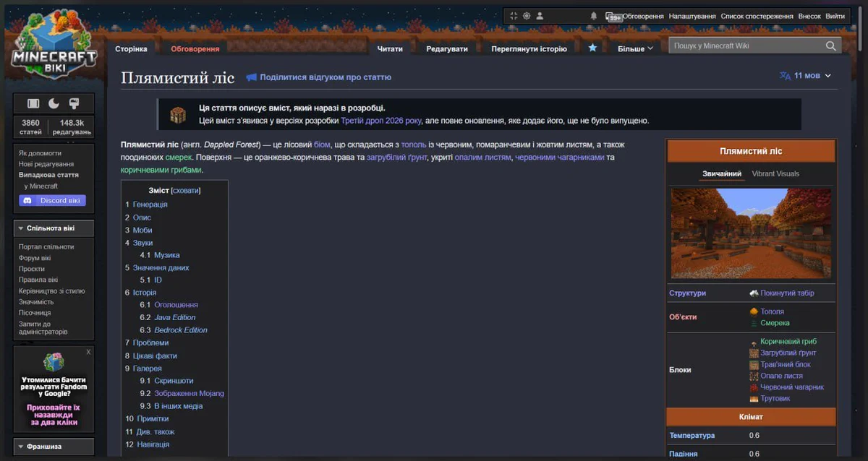This screenshot has width=868, height=461.
Task: Hide the table of contents via сховати
Action: pyautogui.click(x=185, y=191)
